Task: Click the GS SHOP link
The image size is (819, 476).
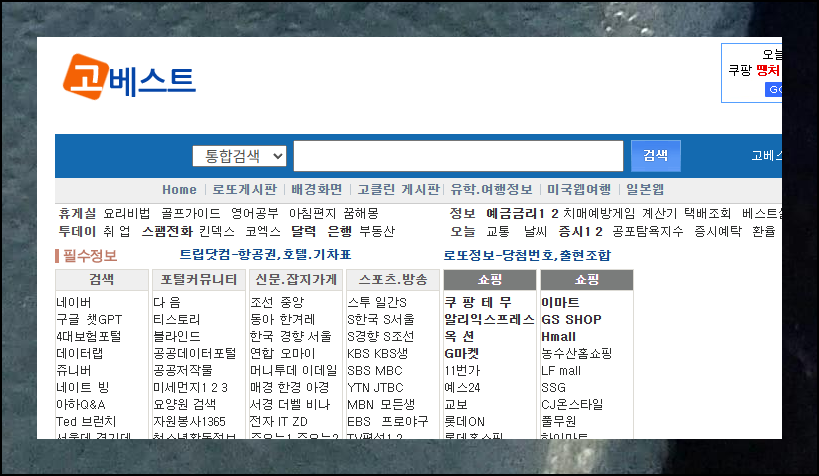Action: pos(571,319)
